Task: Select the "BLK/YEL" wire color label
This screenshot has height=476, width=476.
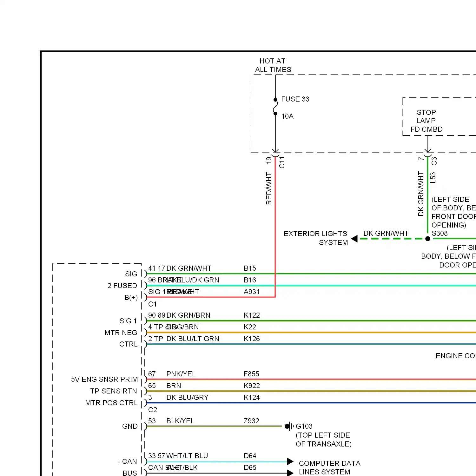Action: coord(180,421)
